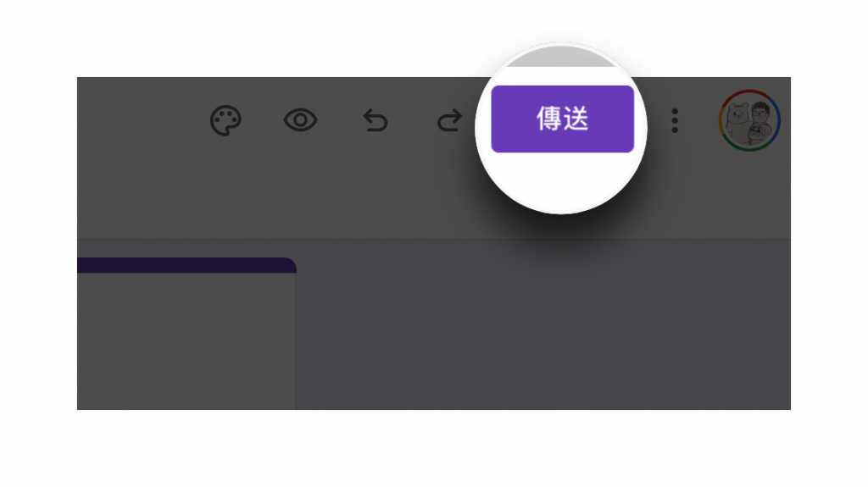
Task: Click the purple 傳送 send button
Action: point(563,119)
